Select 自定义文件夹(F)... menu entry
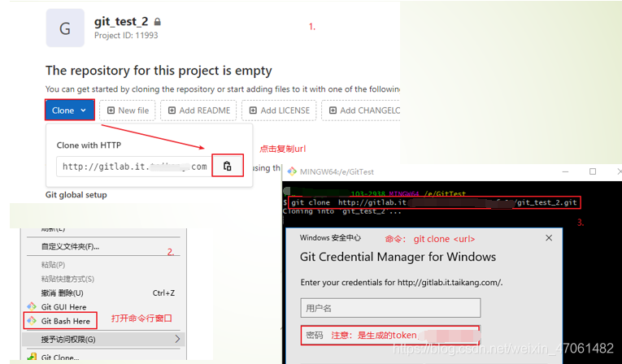622x364 pixels. [x=102, y=247]
